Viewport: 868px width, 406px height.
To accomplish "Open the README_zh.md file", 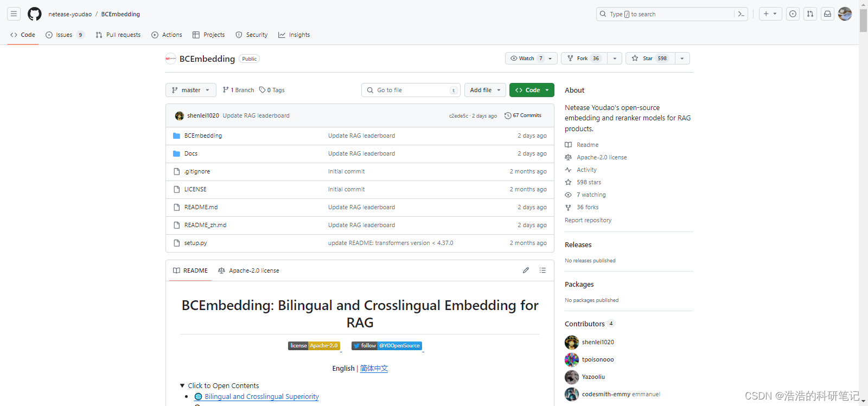I will [205, 225].
